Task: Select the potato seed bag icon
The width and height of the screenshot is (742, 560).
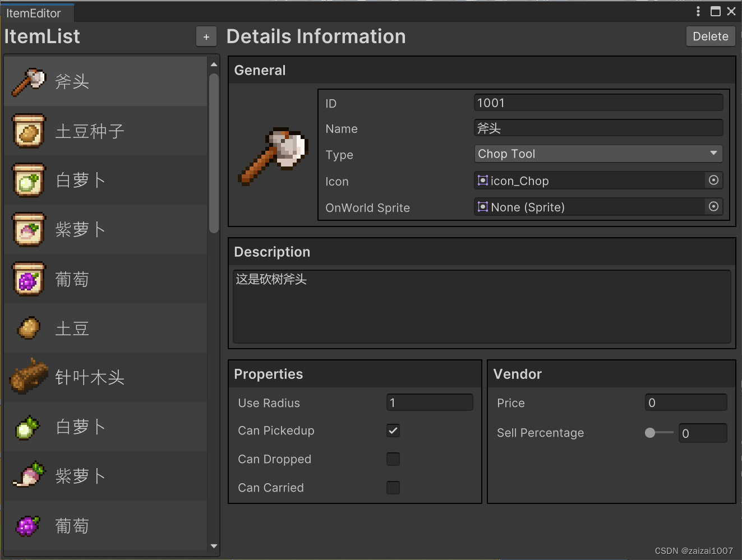Action: pos(29,131)
